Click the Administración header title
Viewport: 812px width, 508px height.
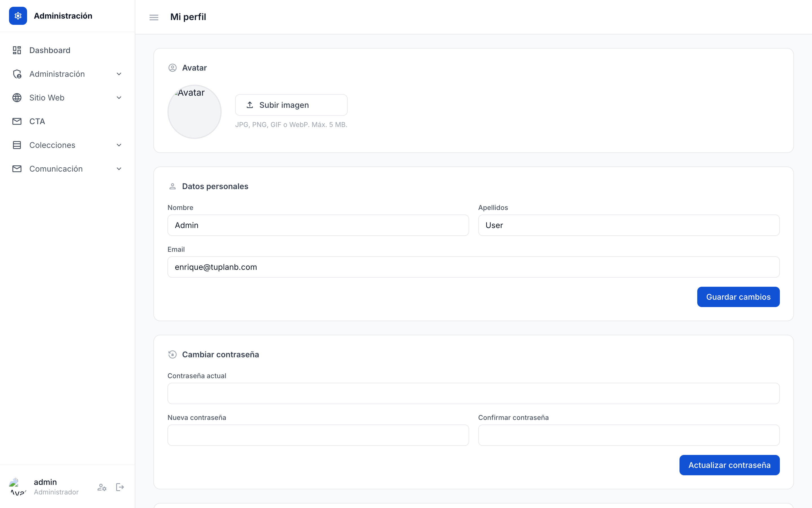(63, 16)
